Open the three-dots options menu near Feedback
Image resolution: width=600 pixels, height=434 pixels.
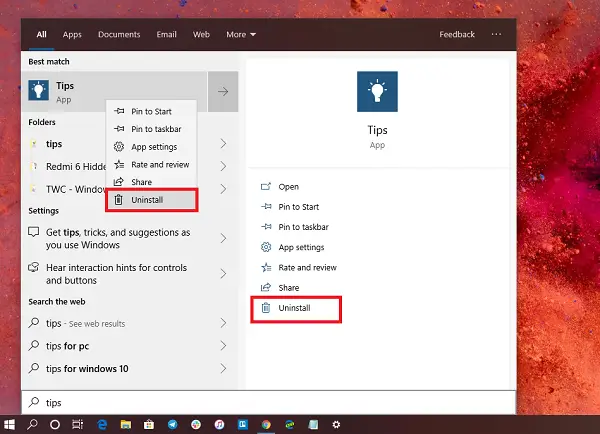(x=496, y=34)
